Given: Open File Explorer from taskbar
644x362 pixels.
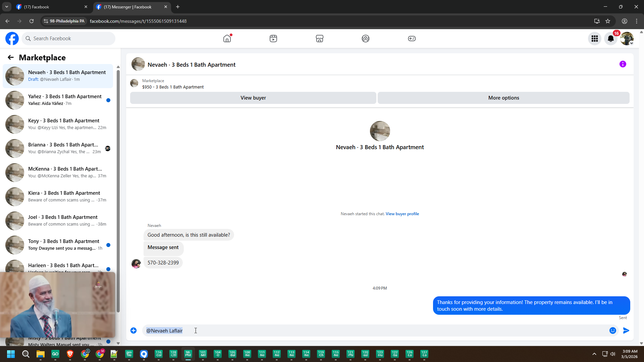Looking at the screenshot, I should (41, 354).
